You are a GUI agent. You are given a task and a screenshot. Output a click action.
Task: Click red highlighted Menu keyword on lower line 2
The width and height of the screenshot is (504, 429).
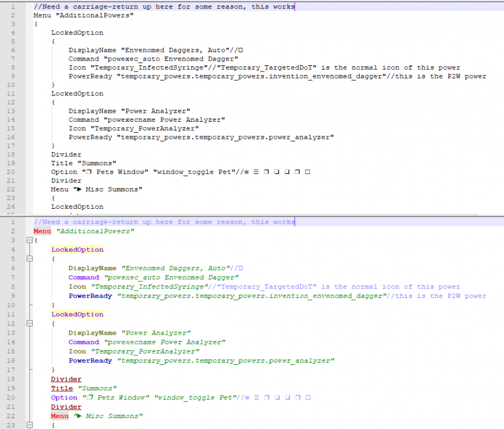tap(42, 231)
